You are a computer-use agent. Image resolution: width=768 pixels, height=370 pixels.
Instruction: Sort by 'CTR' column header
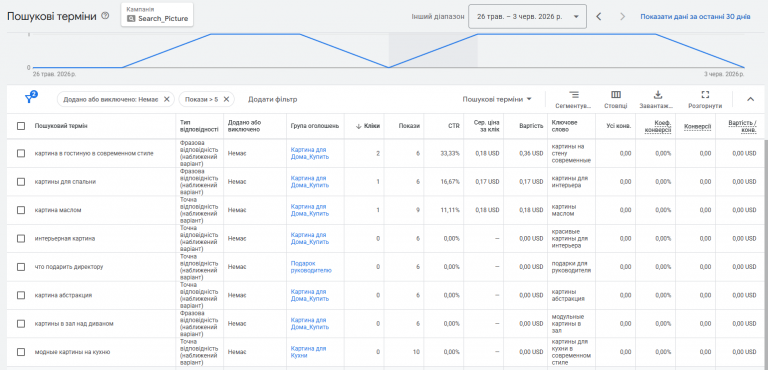coord(454,126)
